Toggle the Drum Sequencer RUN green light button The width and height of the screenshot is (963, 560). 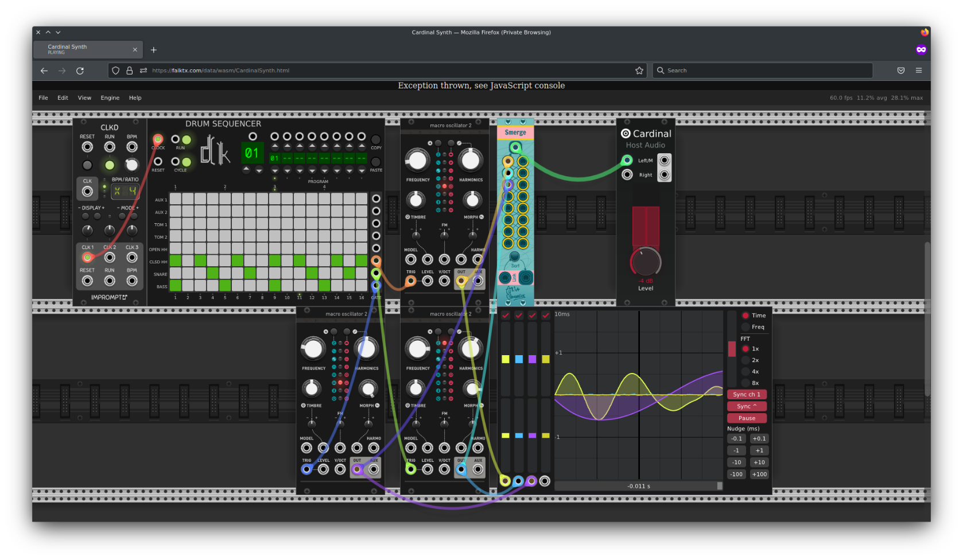click(187, 139)
